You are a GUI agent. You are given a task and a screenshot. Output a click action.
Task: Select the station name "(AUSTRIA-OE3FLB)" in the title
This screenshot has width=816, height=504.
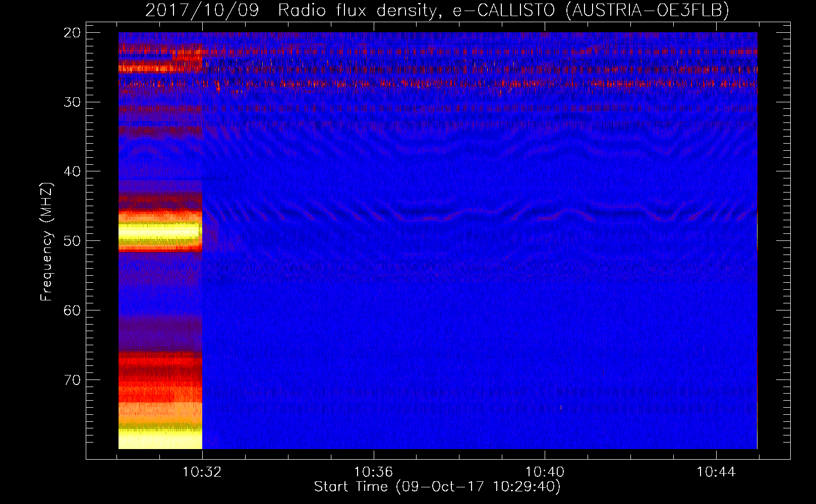point(648,10)
